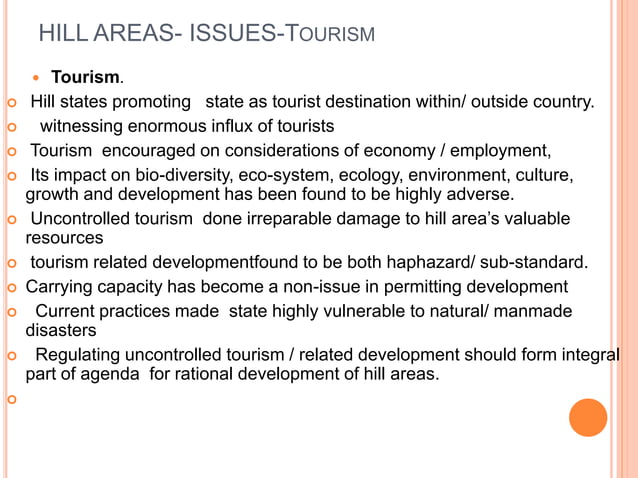This screenshot has width=638, height=478.
Task: Select the bold Tourism heading
Action: pos(87,77)
